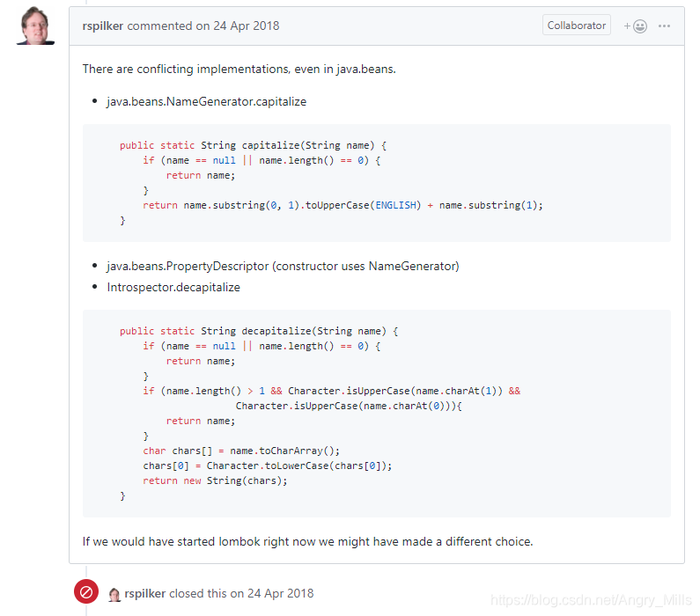Click code line 'return new String(chars);'

coord(215,480)
